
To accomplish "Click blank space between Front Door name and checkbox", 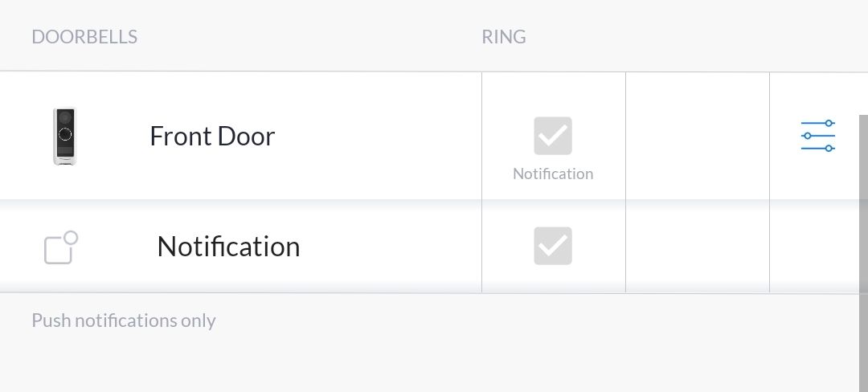I will 378,136.
